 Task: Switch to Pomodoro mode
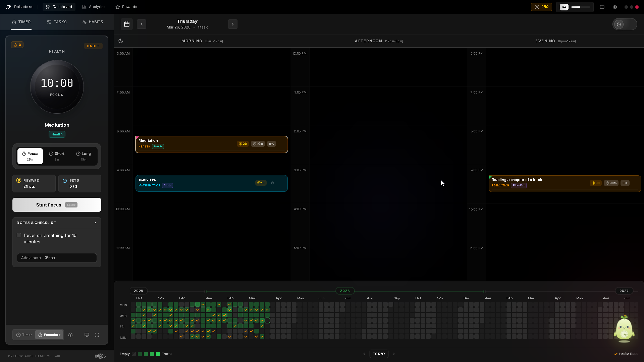coord(49,335)
